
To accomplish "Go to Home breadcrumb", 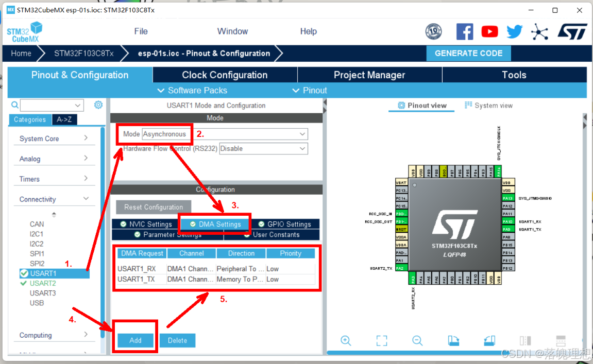I will (21, 54).
